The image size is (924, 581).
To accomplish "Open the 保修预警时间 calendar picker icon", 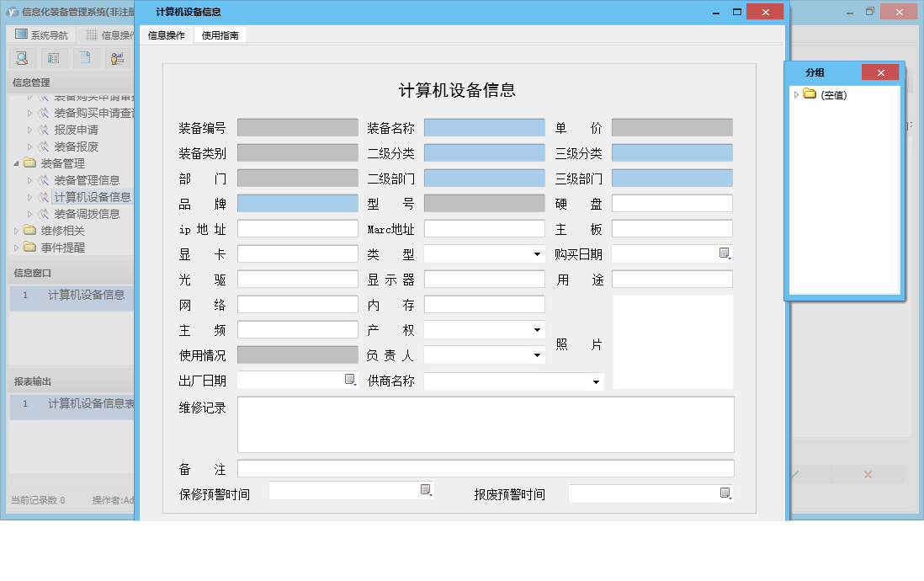I will (426, 489).
